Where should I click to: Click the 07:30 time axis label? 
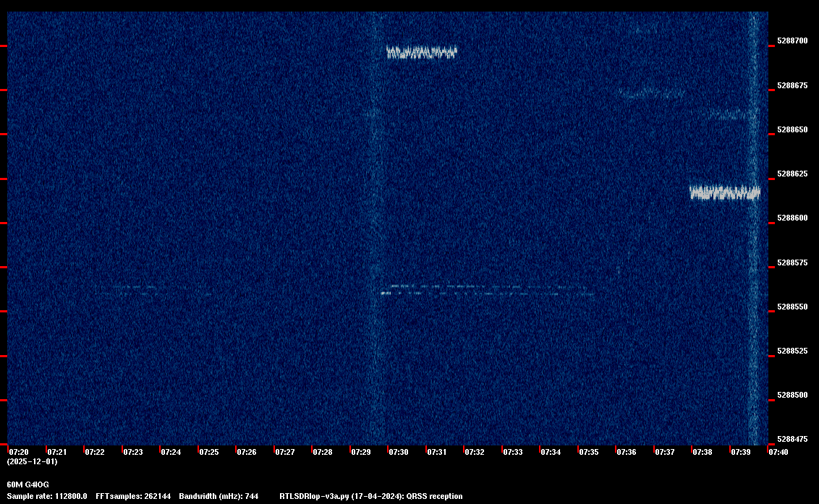[399, 452]
